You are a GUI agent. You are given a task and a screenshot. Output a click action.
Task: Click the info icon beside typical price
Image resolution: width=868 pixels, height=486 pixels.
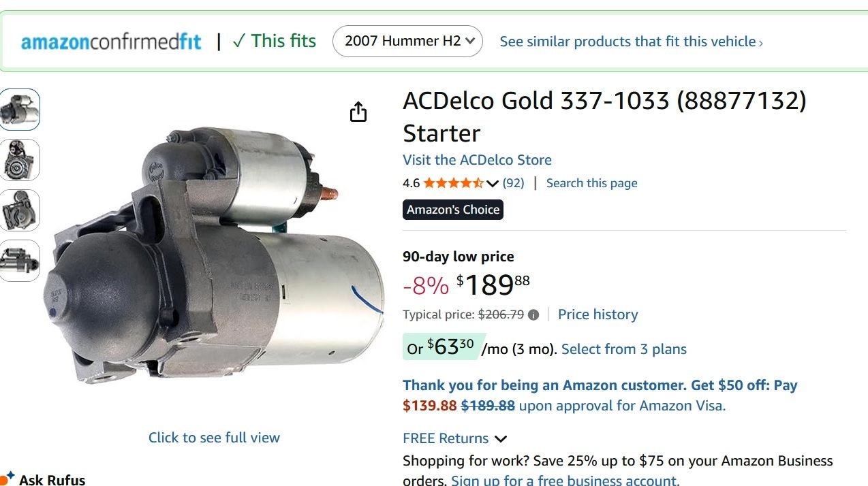click(x=533, y=314)
